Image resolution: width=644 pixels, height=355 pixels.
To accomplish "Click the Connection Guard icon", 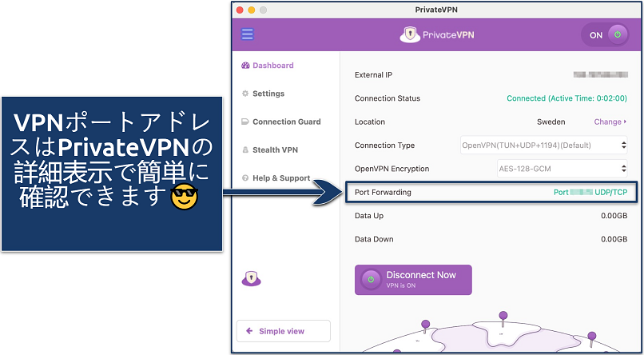I will click(245, 122).
